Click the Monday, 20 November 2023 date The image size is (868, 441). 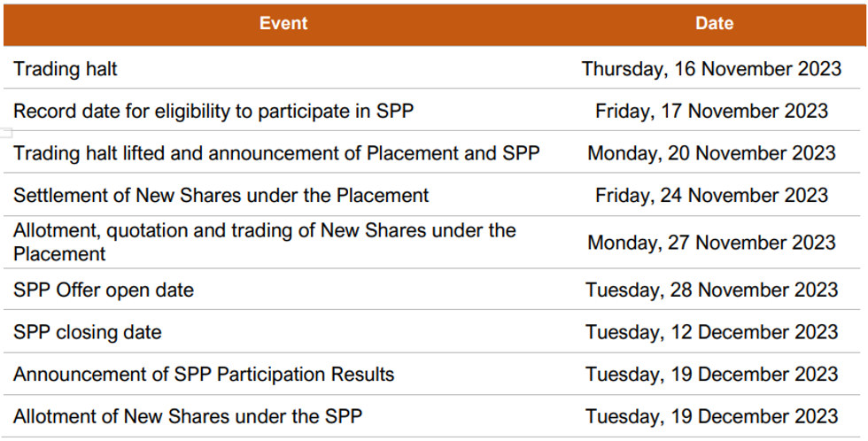click(711, 152)
